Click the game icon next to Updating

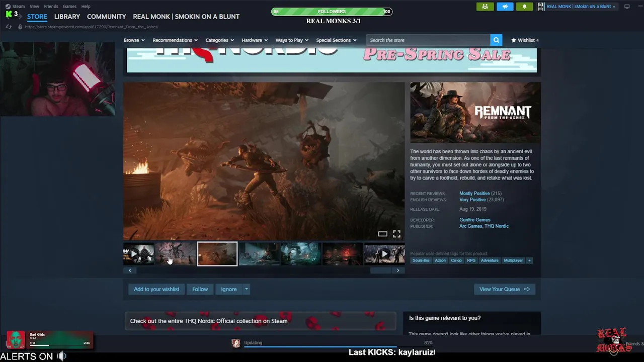(235, 343)
